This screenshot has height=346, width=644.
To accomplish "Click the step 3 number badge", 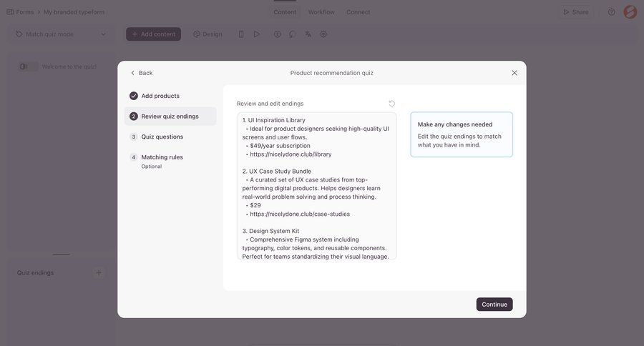I will (x=134, y=137).
